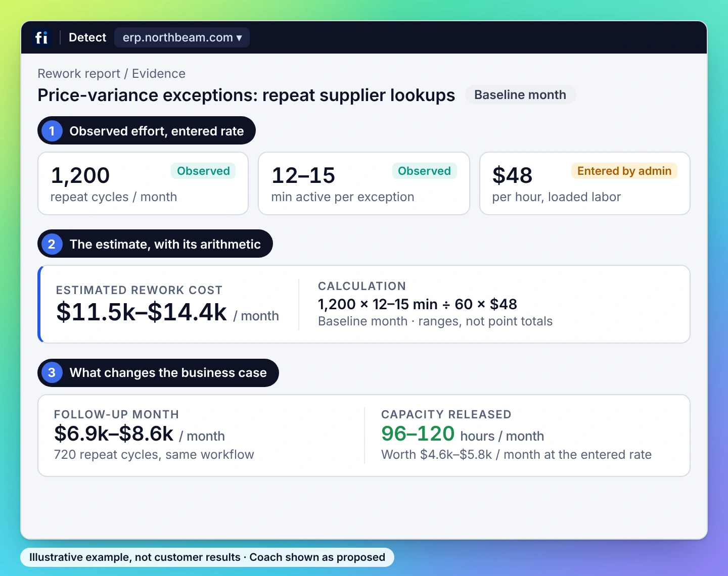Click the CAPACITY RELEASED label
The image size is (728, 576).
point(446,414)
